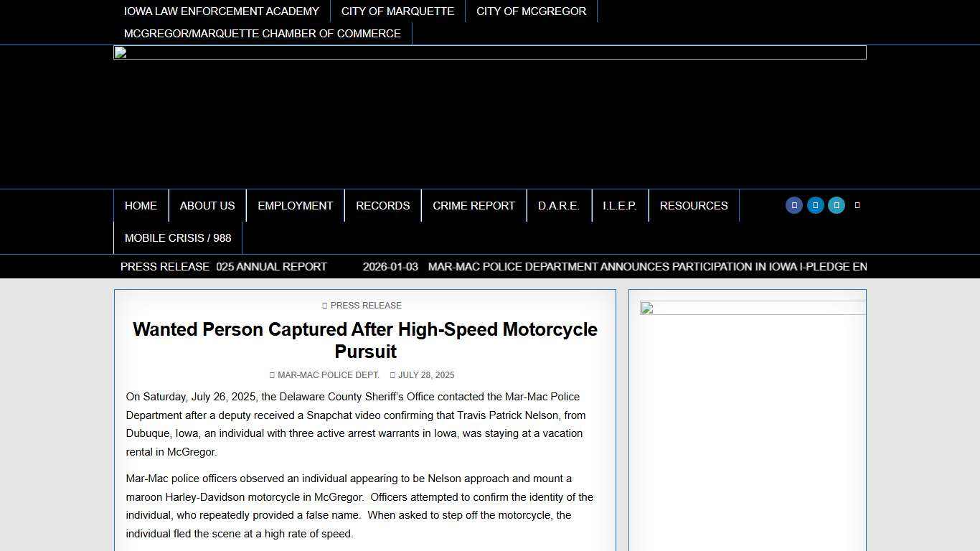Screen dimensions: 980x551
Task: Click the dark-blue circular social icon
Action: (x=793, y=205)
